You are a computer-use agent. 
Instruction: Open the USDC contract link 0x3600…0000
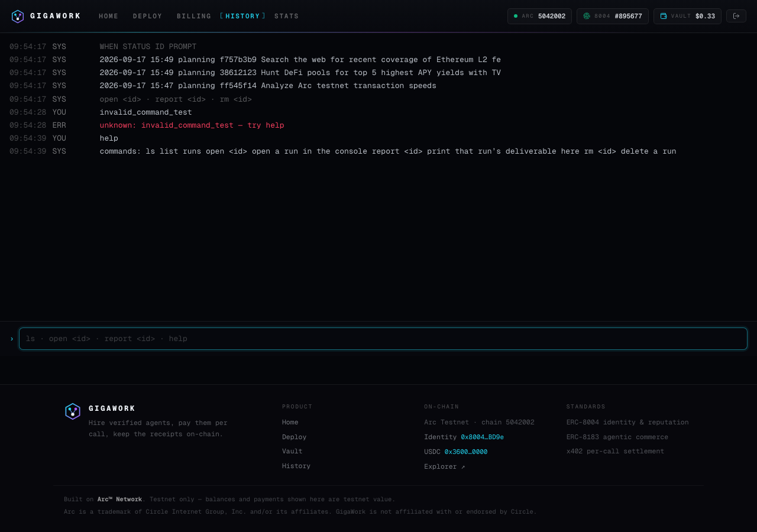pos(466,452)
